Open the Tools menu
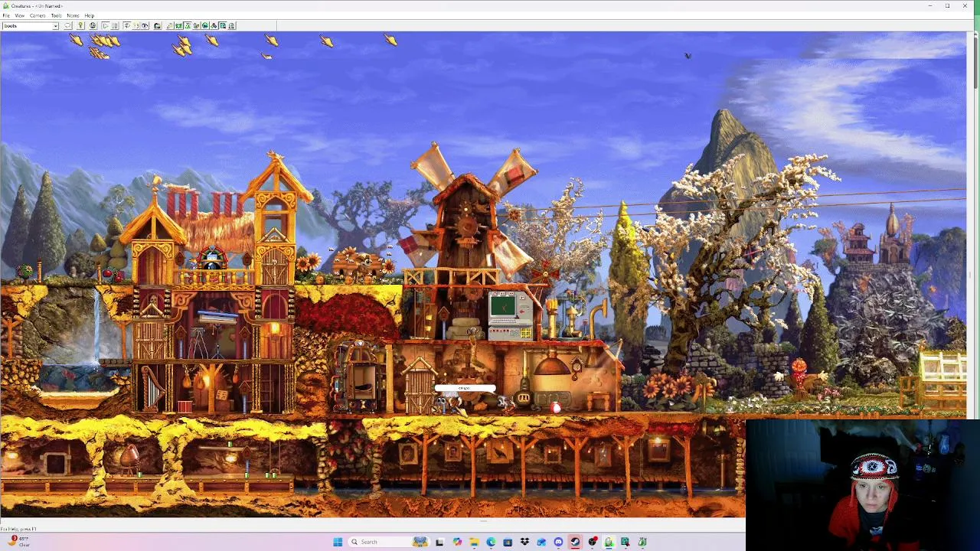The width and height of the screenshot is (980, 551). (56, 15)
